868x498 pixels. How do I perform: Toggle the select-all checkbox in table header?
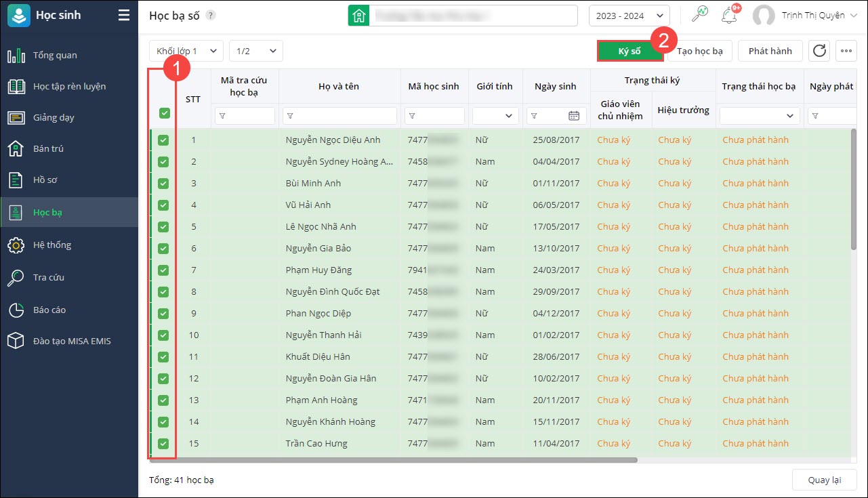[164, 113]
